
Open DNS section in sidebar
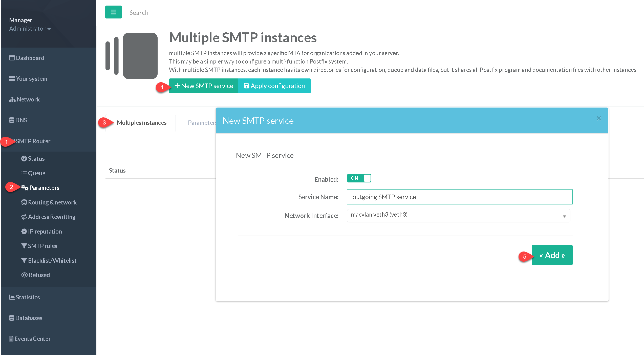tap(21, 120)
